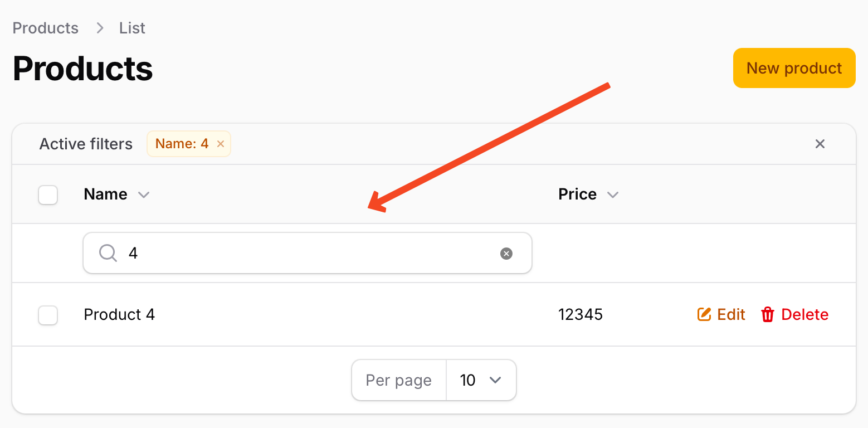Click the magnifier icon in the search field
This screenshot has height=428, width=868.
click(x=108, y=253)
